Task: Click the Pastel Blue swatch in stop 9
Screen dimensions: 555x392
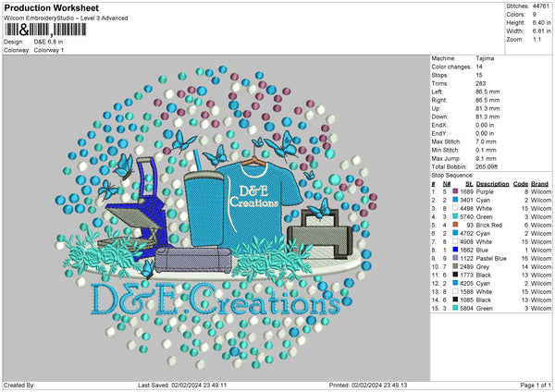Action: coord(455,258)
